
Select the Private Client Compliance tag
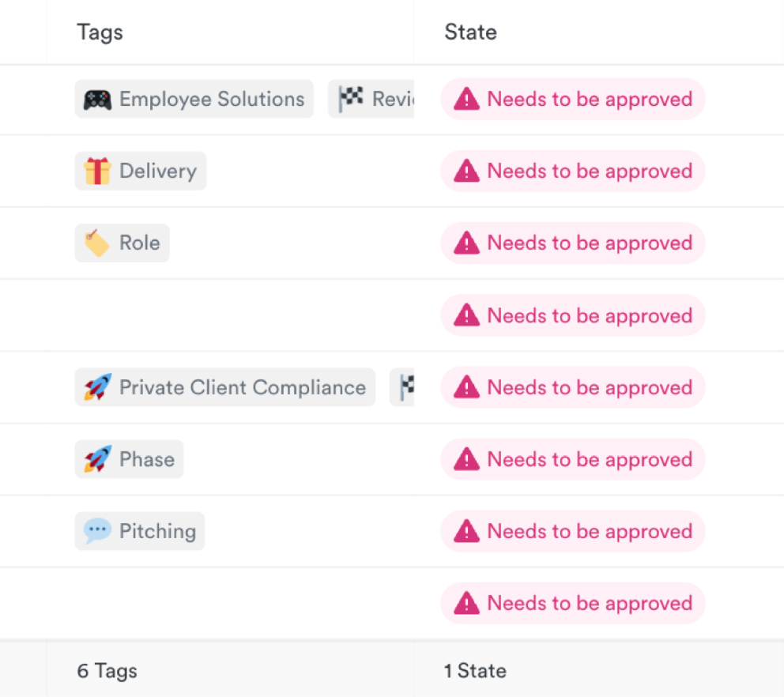pos(242,388)
